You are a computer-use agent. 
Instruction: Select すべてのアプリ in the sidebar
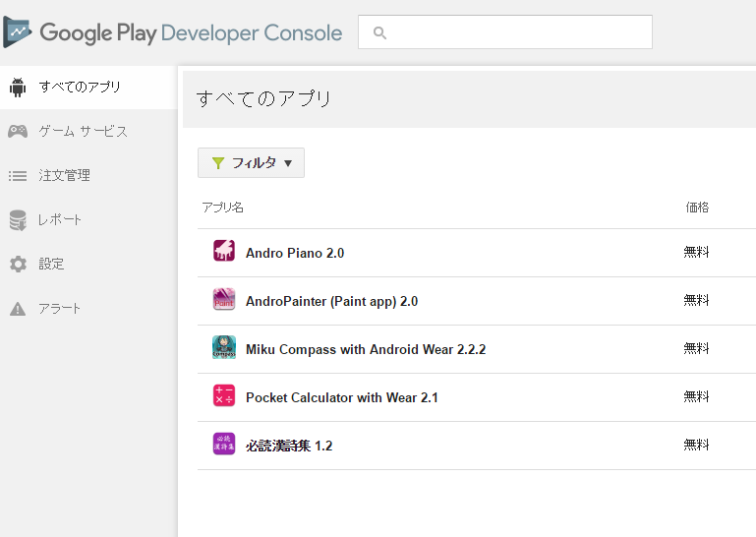pyautogui.click(x=81, y=87)
